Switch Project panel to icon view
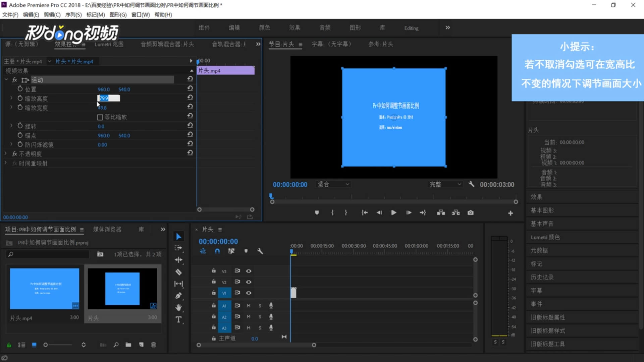 34,345
